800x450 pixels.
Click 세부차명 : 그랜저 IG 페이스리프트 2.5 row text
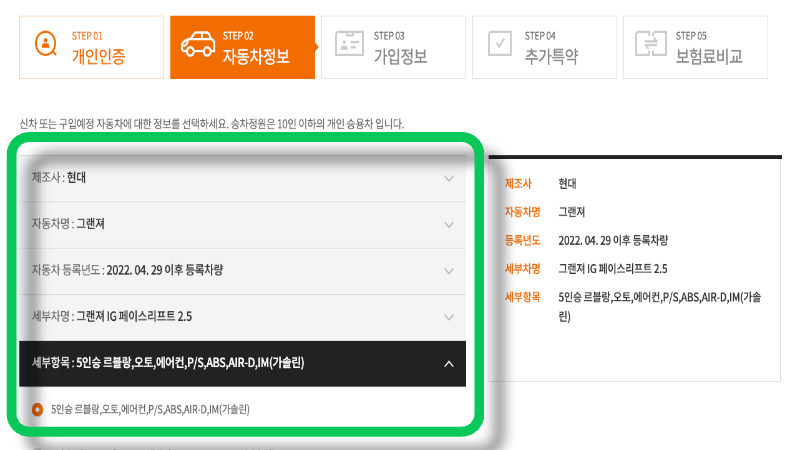coord(112,316)
